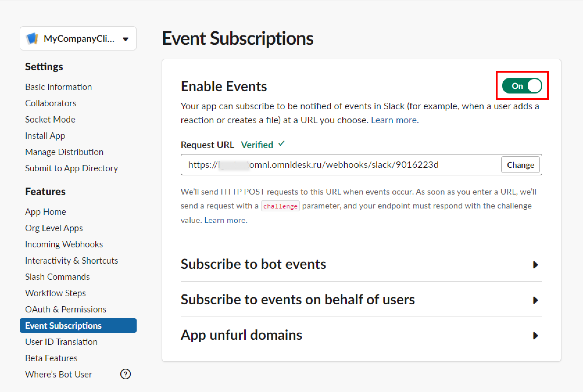This screenshot has width=583, height=392.
Task: Select Workflow Steps in the sidebar
Action: coord(56,293)
